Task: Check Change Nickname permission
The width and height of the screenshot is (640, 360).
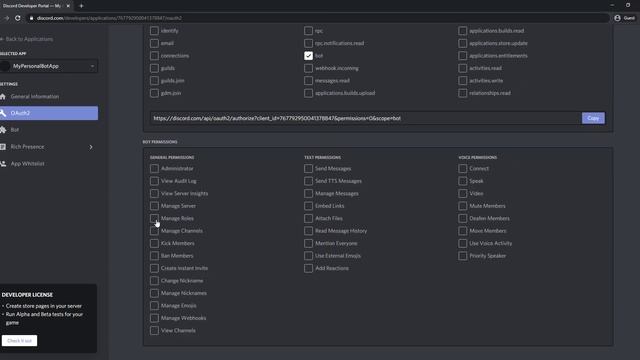Action: (x=154, y=280)
